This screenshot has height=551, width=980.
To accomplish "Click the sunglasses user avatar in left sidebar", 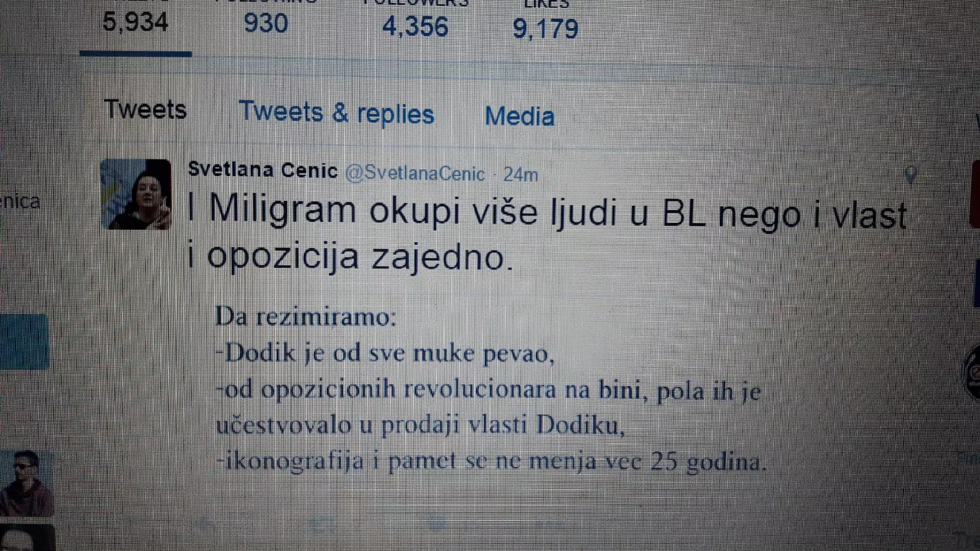I will tap(27, 483).
